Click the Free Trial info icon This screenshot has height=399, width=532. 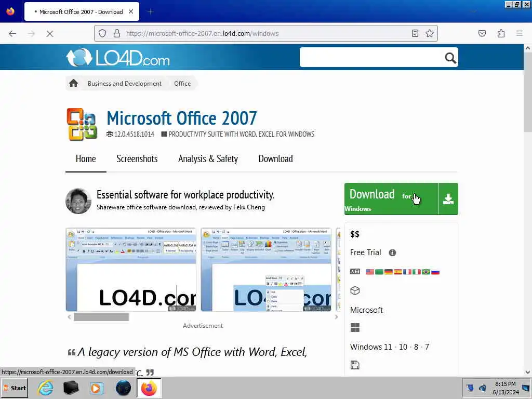click(x=392, y=253)
